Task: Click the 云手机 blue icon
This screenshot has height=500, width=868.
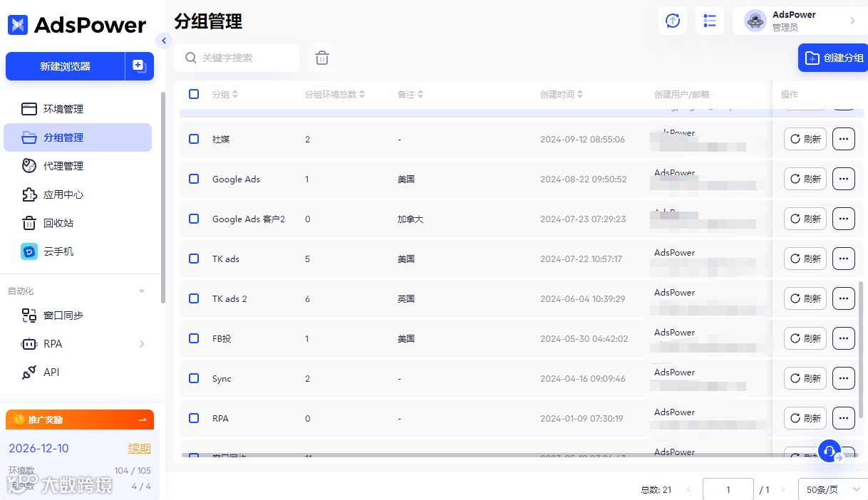Action: pos(29,251)
